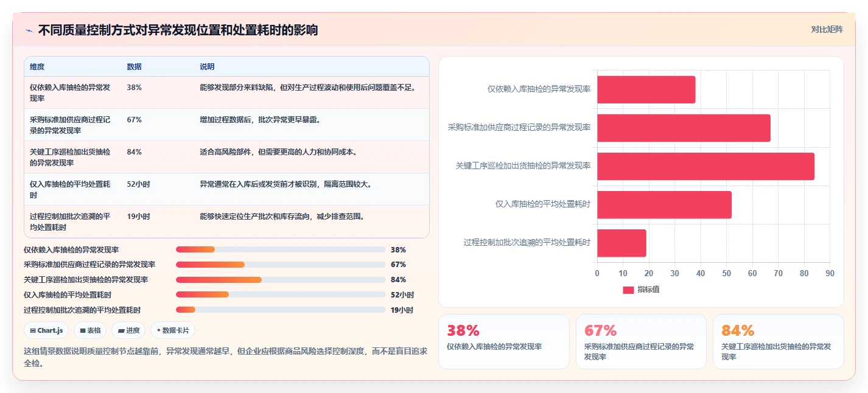The height and width of the screenshot is (393, 868).
Task: Click the 38% value beside its progress bar
Action: pos(398,250)
